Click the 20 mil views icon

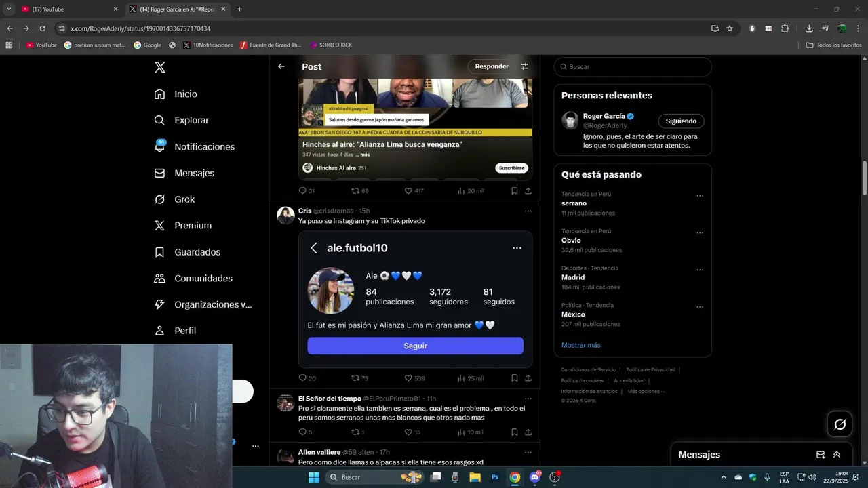[x=462, y=191]
